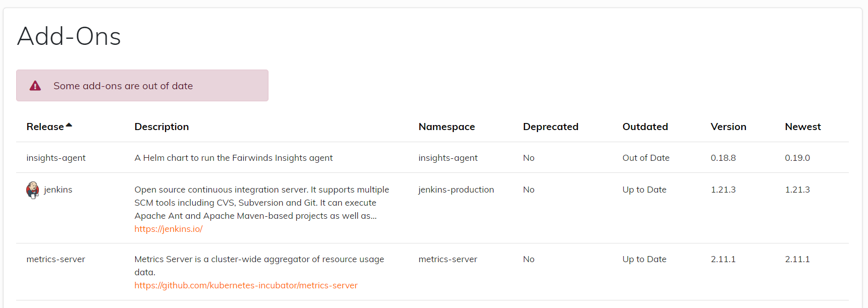Click the Add-Ons page heading

(69, 36)
